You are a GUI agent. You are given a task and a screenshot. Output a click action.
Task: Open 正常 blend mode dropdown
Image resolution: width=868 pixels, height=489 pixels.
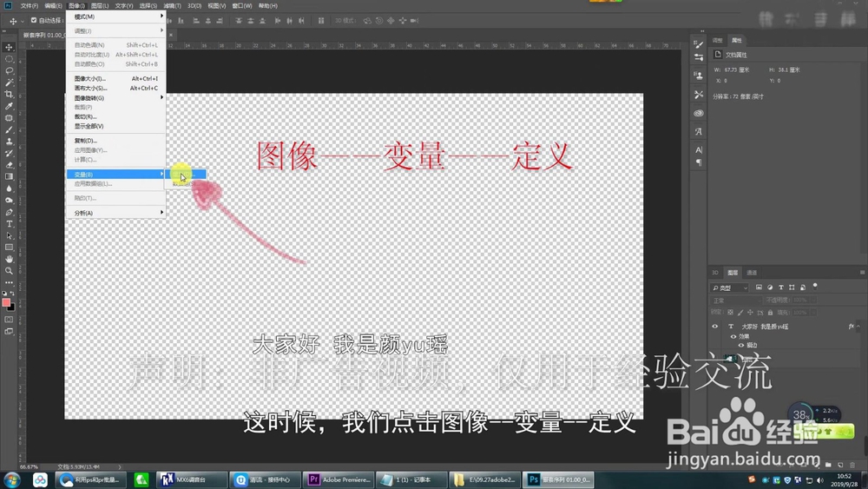point(736,301)
